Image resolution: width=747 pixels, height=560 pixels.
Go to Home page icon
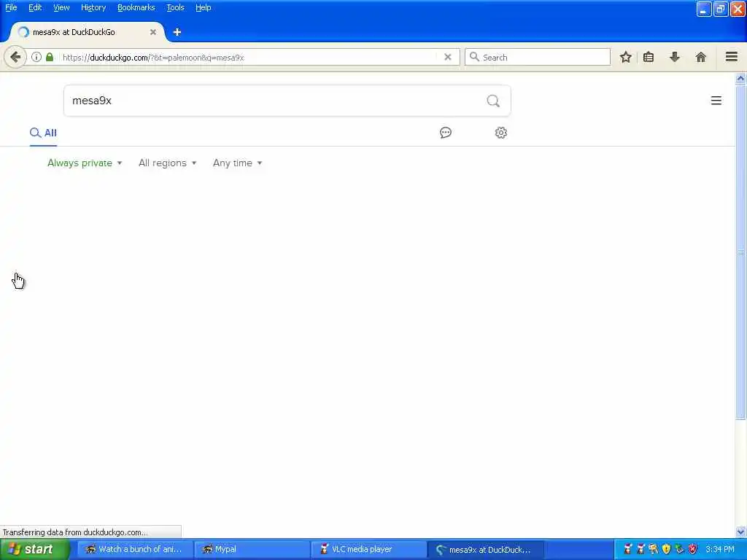[700, 57]
